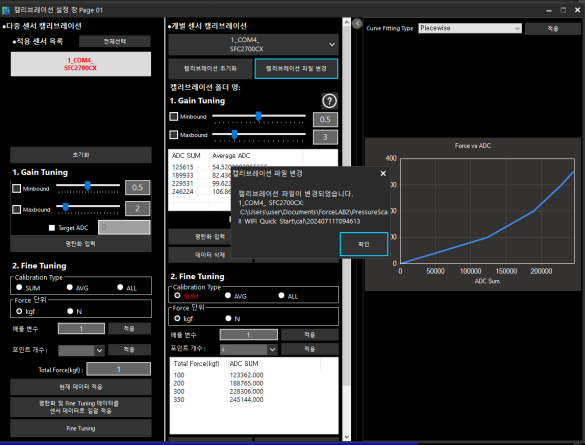Select AVG calibration type in individual sensor panel

[228, 295]
